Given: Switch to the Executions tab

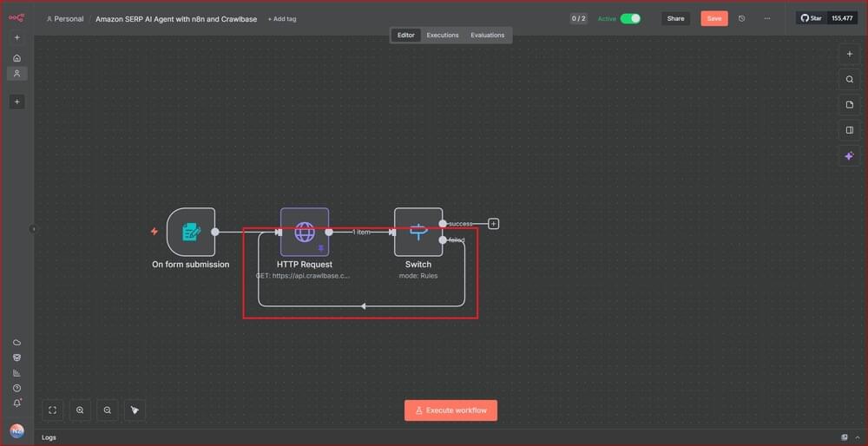Looking at the screenshot, I should click(x=442, y=36).
